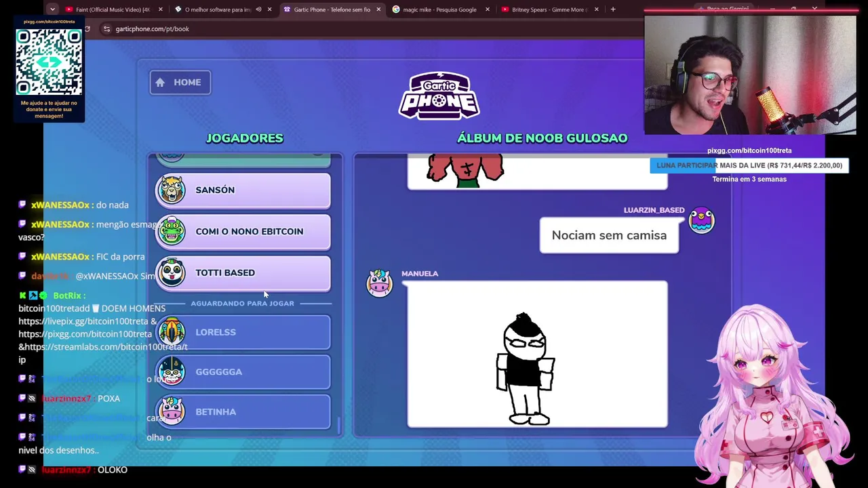
Task: Click SANSÓN's camel avatar
Action: pos(172,190)
